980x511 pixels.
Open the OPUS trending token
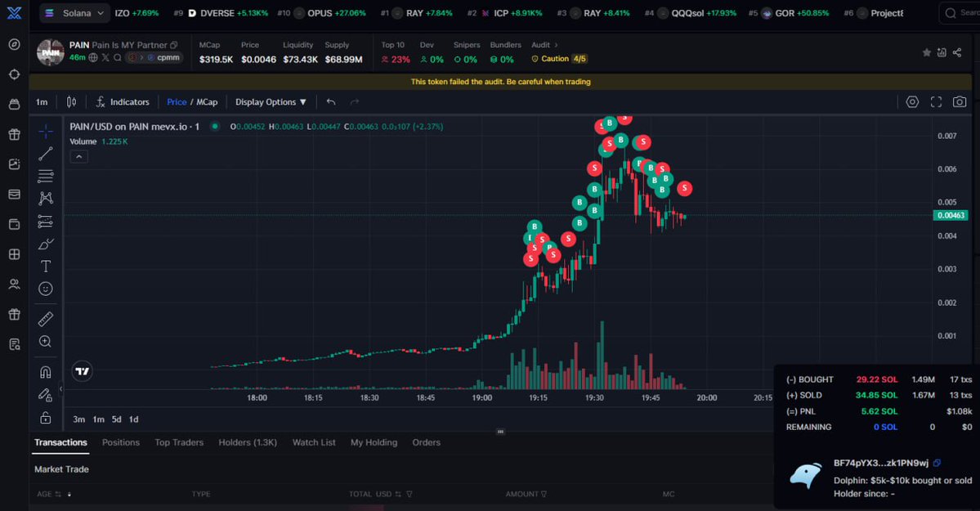321,13
